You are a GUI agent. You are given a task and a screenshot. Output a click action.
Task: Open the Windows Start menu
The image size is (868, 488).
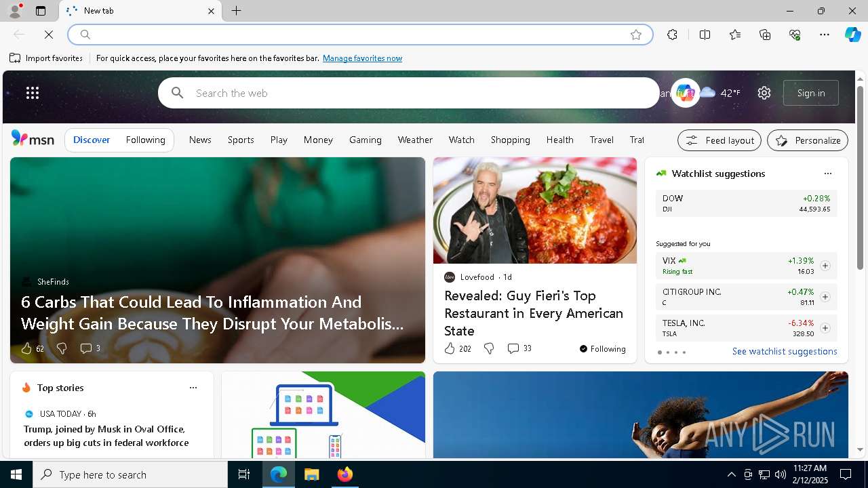[x=16, y=474]
